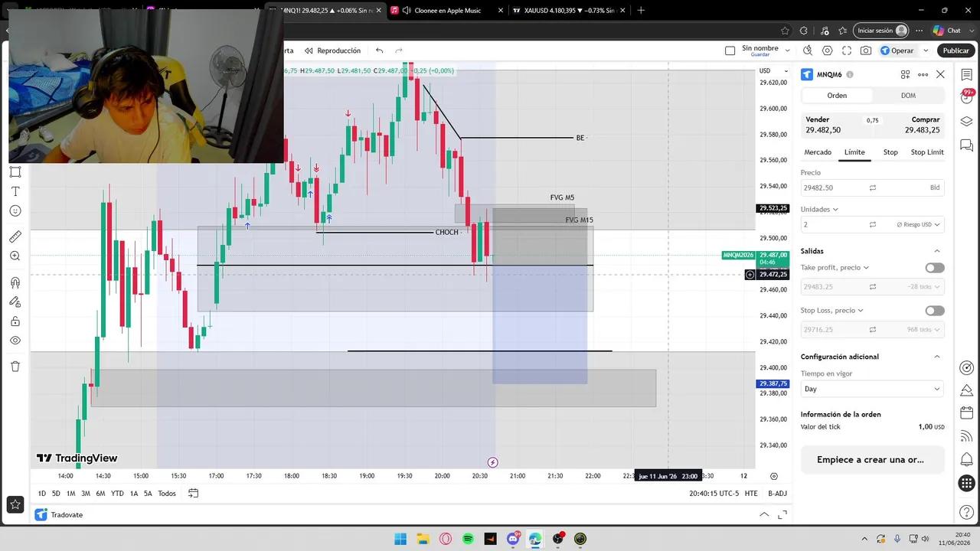The height and width of the screenshot is (551, 980).
Task: Open the watchlist panel icon
Action: pyautogui.click(x=966, y=74)
